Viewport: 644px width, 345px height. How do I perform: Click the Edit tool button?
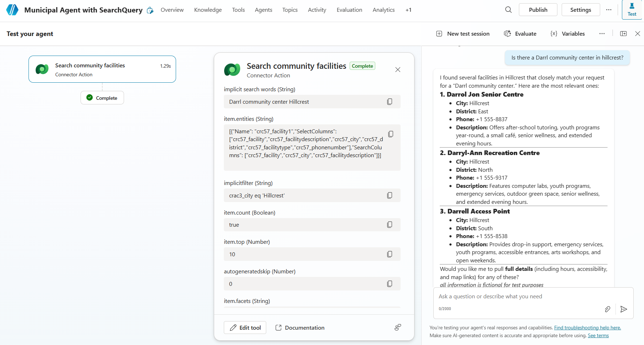[245, 328]
